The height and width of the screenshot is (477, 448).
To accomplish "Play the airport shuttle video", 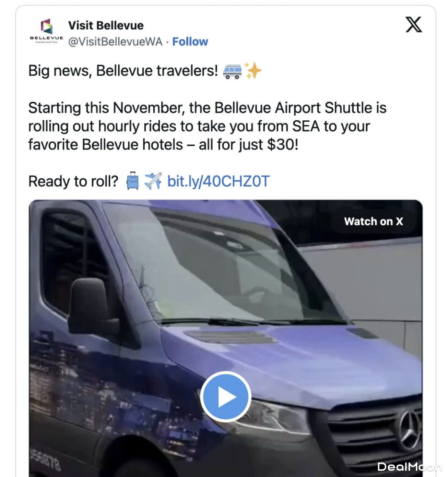I will (x=226, y=397).
